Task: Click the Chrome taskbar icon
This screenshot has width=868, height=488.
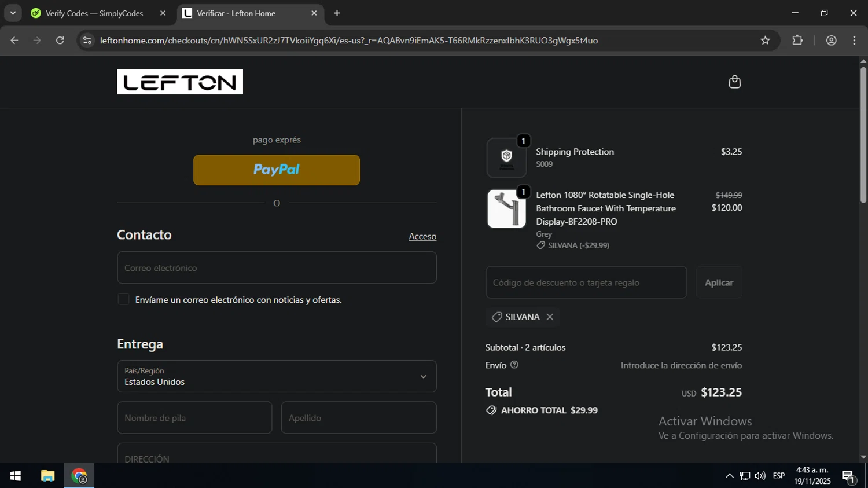Action: coord(79,476)
